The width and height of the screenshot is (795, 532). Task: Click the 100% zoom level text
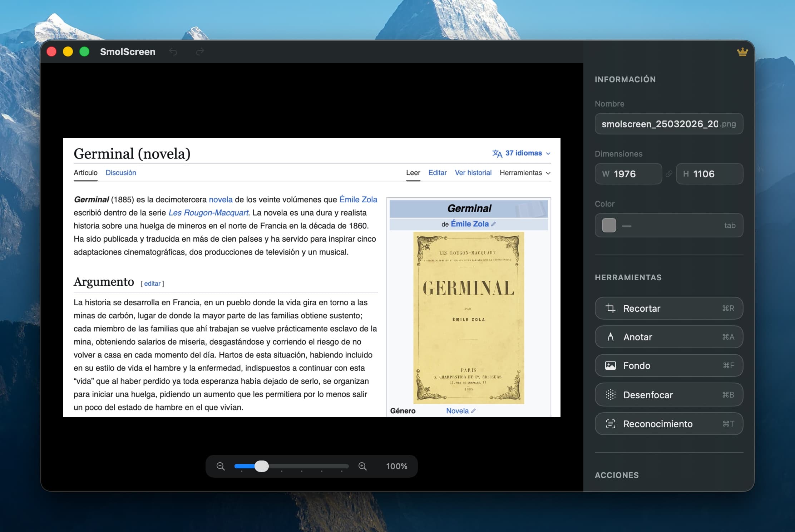click(396, 466)
